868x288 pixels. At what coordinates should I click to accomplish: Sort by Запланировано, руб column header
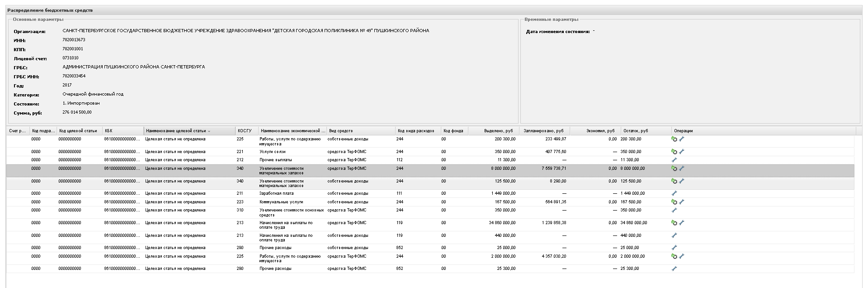(543, 131)
